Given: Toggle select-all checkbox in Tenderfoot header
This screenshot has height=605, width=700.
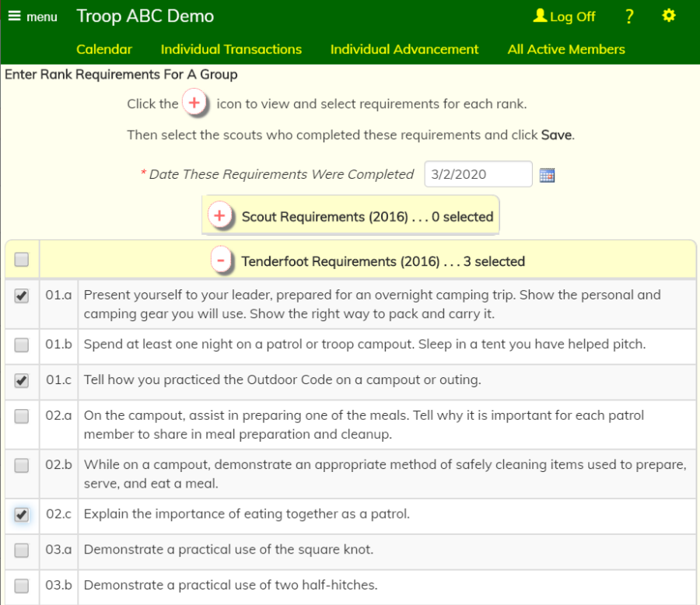Looking at the screenshot, I should click(x=22, y=260).
